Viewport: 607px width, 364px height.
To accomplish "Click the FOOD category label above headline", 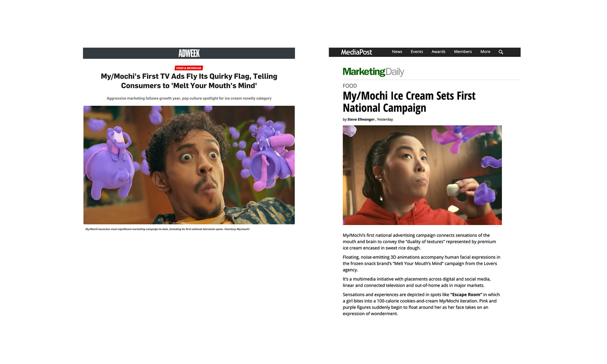I will (x=350, y=86).
